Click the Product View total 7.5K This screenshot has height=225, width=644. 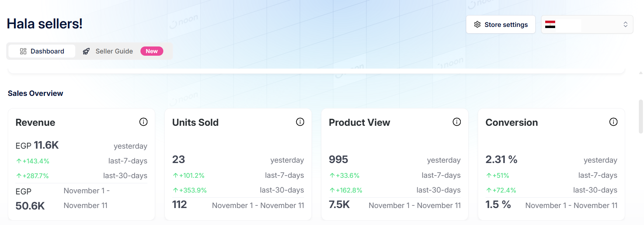(x=339, y=205)
